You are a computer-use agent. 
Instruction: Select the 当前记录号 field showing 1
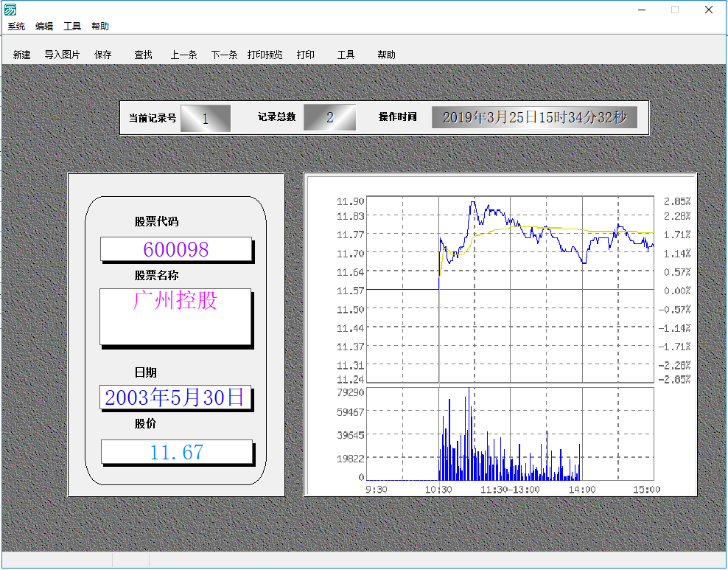tap(206, 119)
